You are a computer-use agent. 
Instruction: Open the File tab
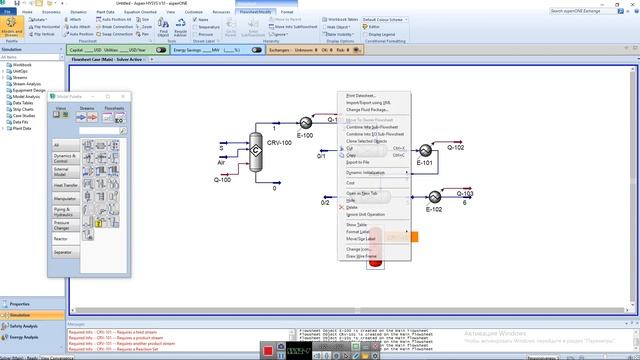coord(8,12)
